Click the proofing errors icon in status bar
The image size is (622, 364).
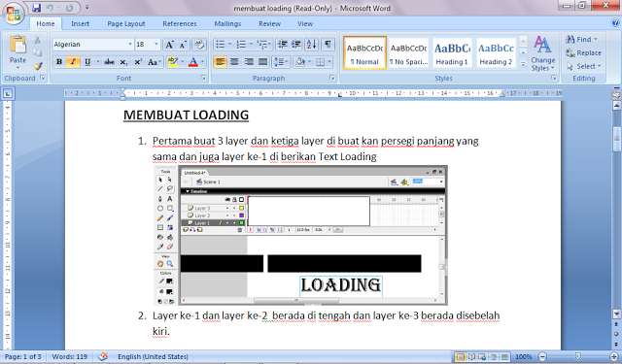click(103, 356)
